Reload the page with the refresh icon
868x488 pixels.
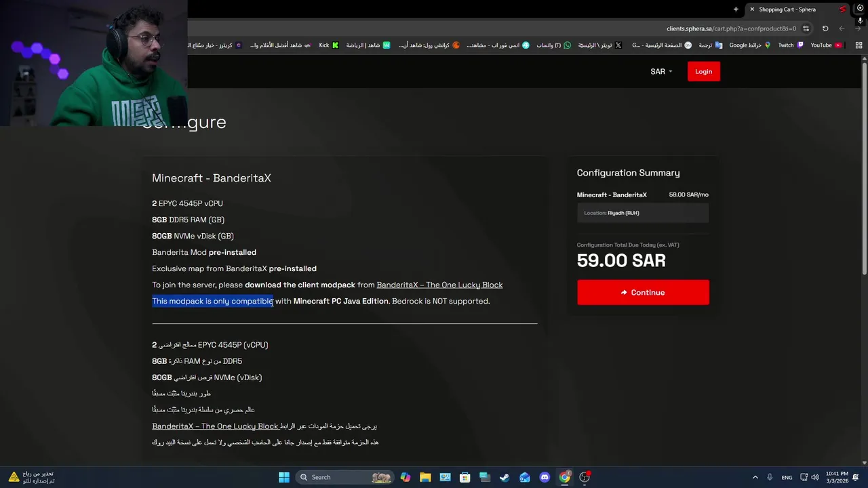(825, 28)
